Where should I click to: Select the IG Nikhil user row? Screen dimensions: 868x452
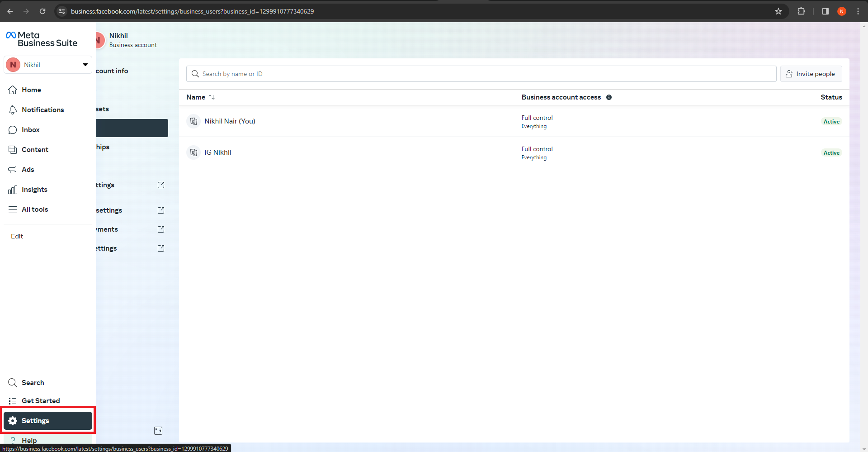click(514, 152)
